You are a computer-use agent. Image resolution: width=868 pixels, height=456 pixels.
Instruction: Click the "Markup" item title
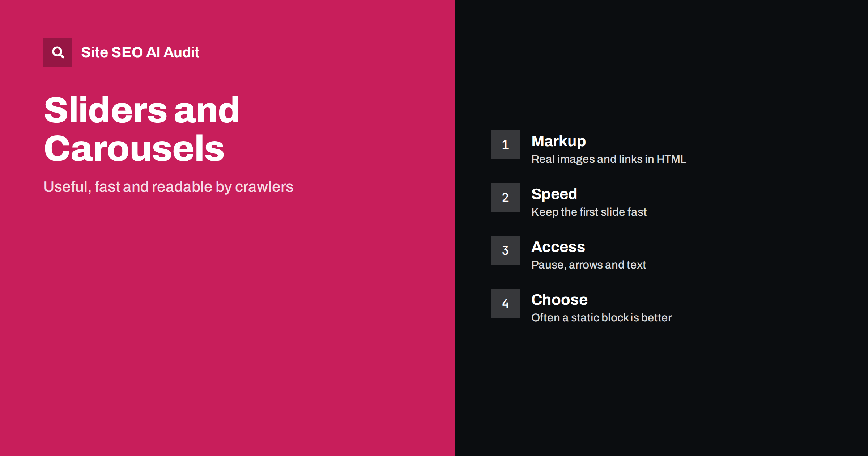pyautogui.click(x=558, y=141)
